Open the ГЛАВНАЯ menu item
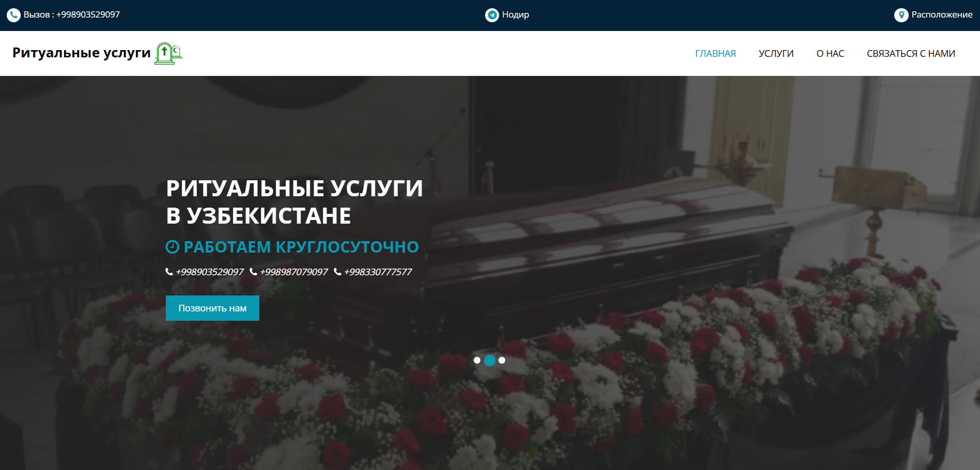This screenshot has height=470, width=980. tap(715, 54)
